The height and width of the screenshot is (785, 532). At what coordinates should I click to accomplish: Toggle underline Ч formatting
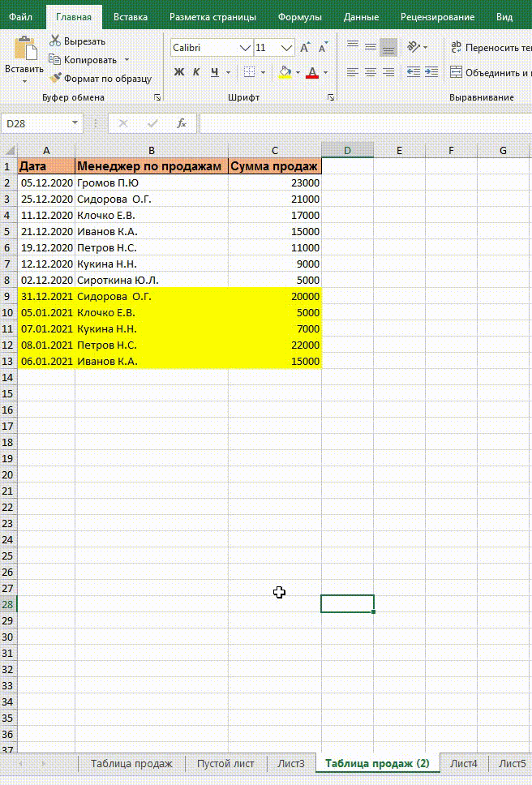point(215,72)
